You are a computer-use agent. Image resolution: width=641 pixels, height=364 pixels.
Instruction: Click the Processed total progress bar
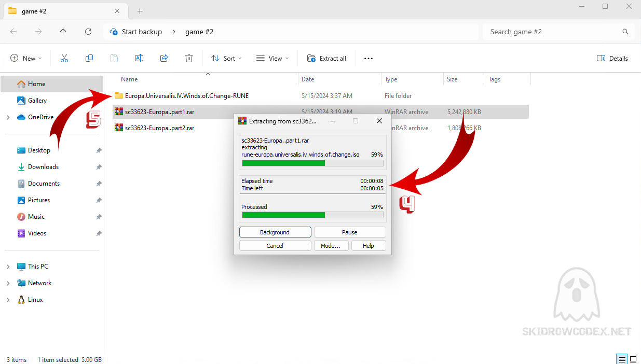pyautogui.click(x=312, y=215)
